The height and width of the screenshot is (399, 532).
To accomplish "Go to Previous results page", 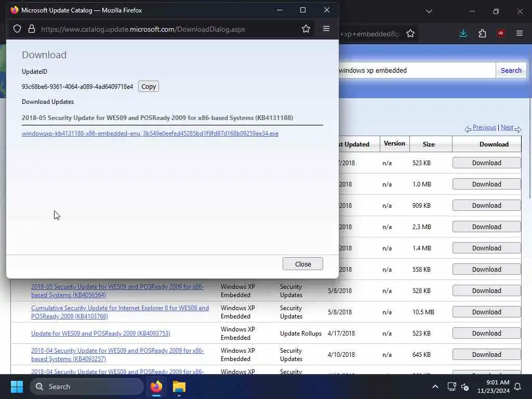I will coord(484,127).
